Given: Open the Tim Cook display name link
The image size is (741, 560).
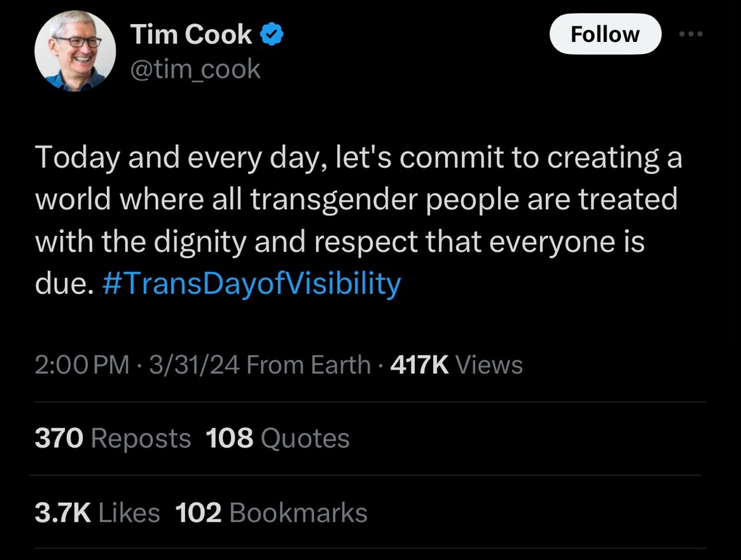Looking at the screenshot, I should [191, 36].
